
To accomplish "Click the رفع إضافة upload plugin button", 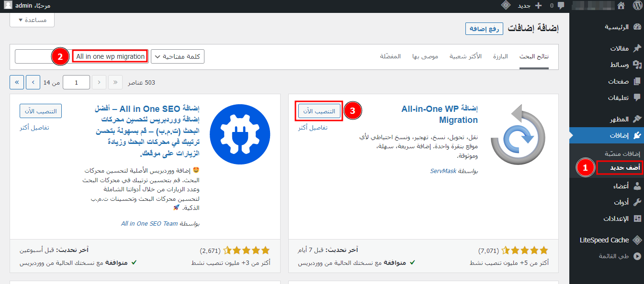I will tap(484, 28).
